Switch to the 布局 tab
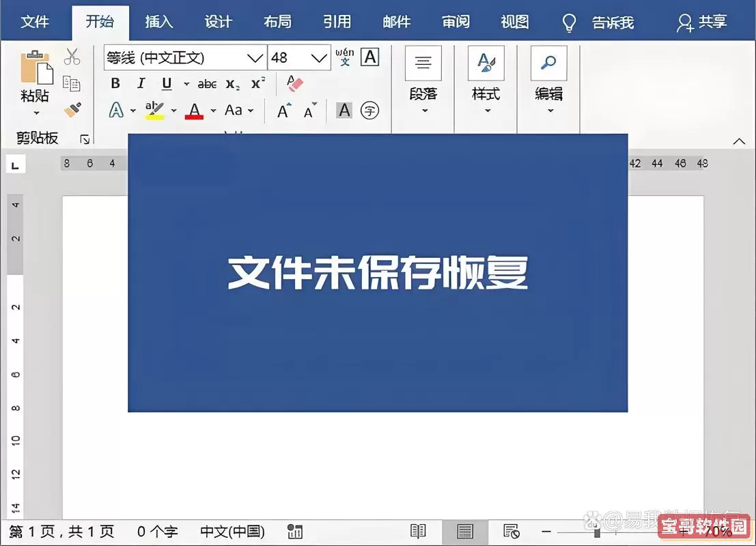 pyautogui.click(x=278, y=22)
